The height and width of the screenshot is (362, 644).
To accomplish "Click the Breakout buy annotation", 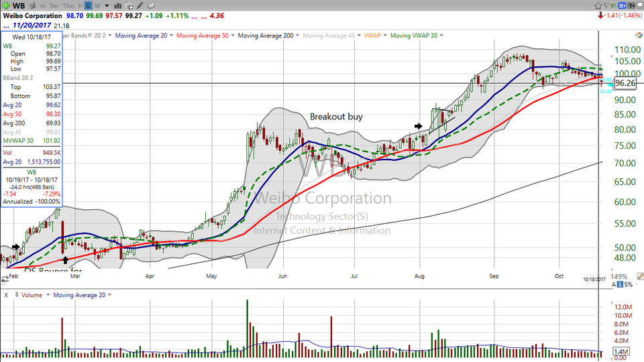I will (336, 117).
